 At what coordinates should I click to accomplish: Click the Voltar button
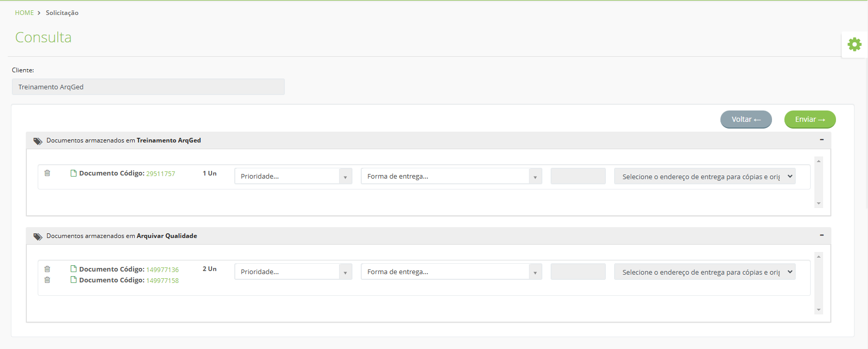coord(746,119)
